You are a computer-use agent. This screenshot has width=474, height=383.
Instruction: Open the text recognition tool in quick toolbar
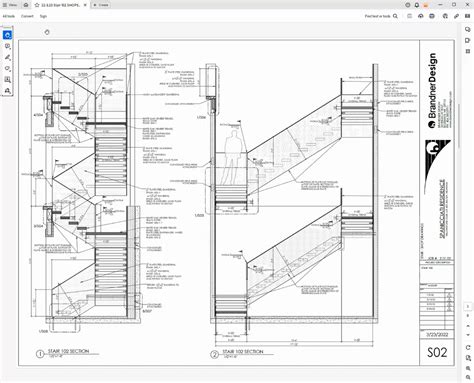coord(8,79)
